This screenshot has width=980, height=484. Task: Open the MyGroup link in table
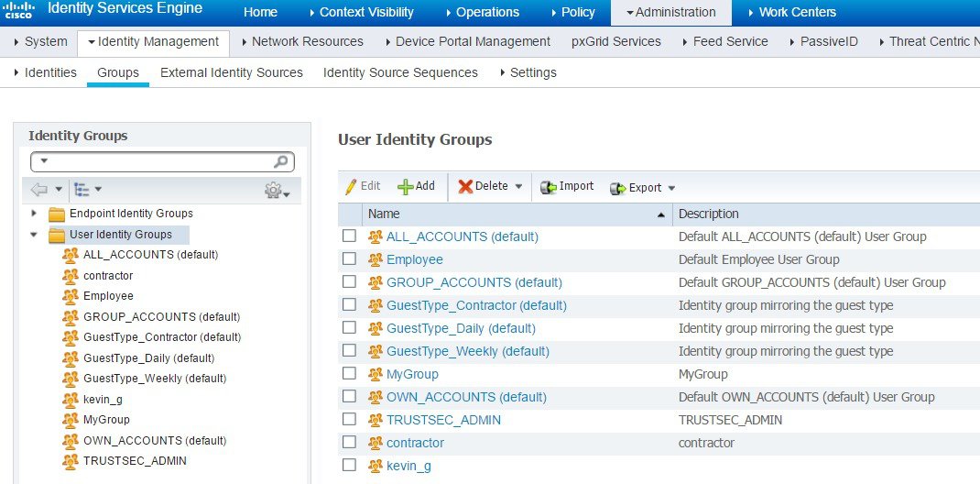412,374
